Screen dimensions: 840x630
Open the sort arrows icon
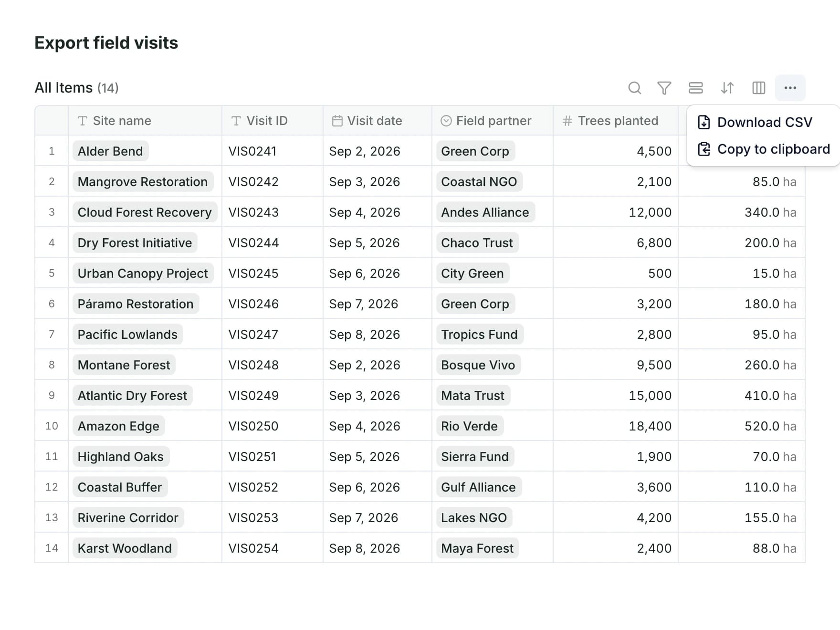(x=727, y=88)
